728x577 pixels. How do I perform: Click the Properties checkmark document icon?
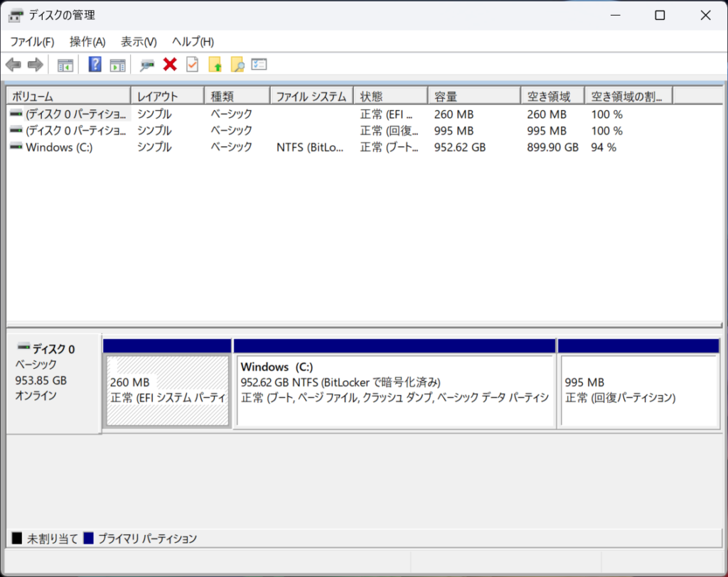point(192,65)
